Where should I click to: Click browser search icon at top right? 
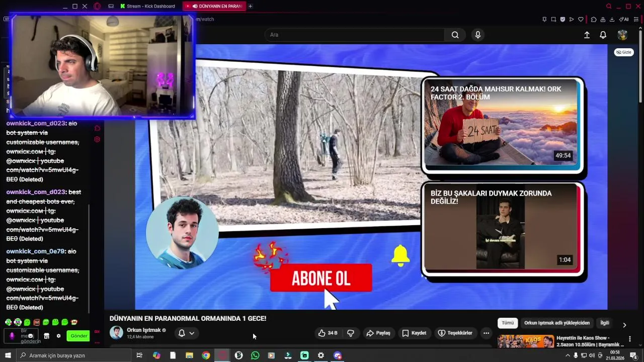pyautogui.click(x=609, y=6)
